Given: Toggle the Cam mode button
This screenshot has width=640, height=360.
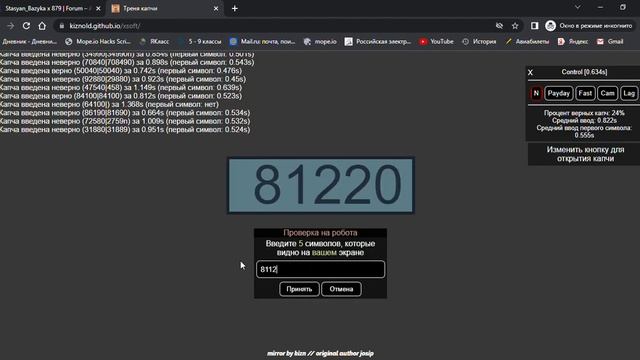Looking at the screenshot, I should [607, 93].
